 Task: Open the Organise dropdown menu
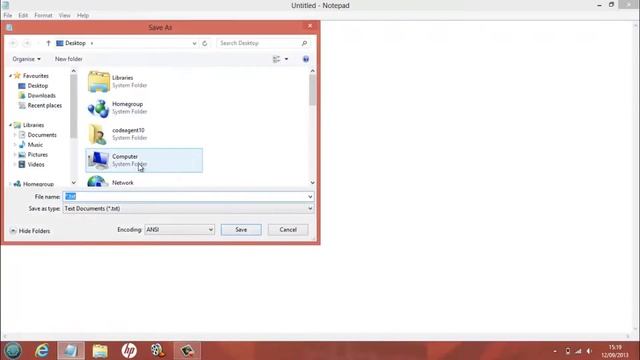[27, 59]
